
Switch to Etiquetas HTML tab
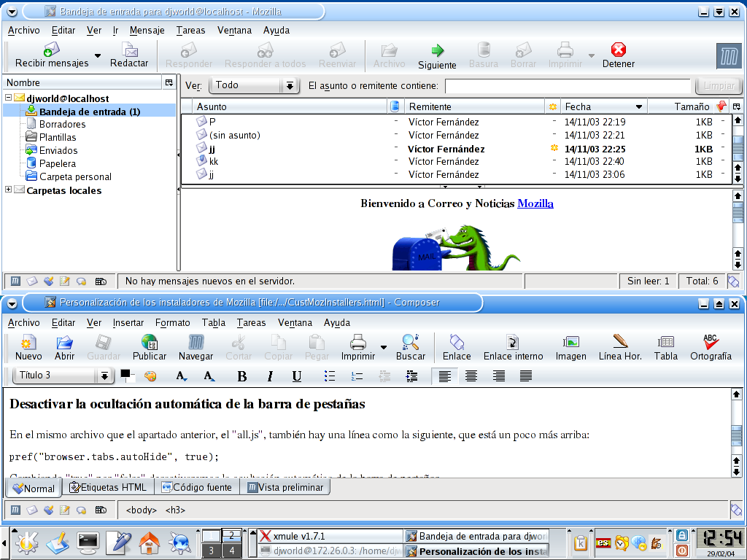(109, 487)
